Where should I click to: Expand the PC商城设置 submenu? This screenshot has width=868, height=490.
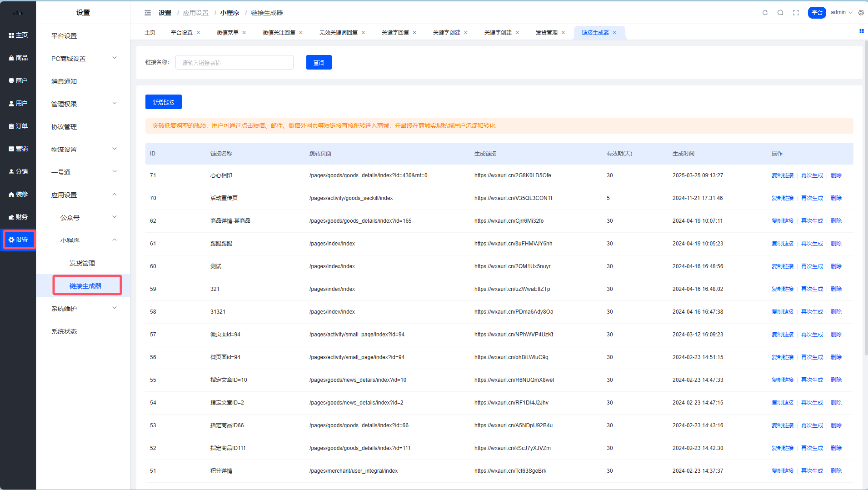click(83, 59)
